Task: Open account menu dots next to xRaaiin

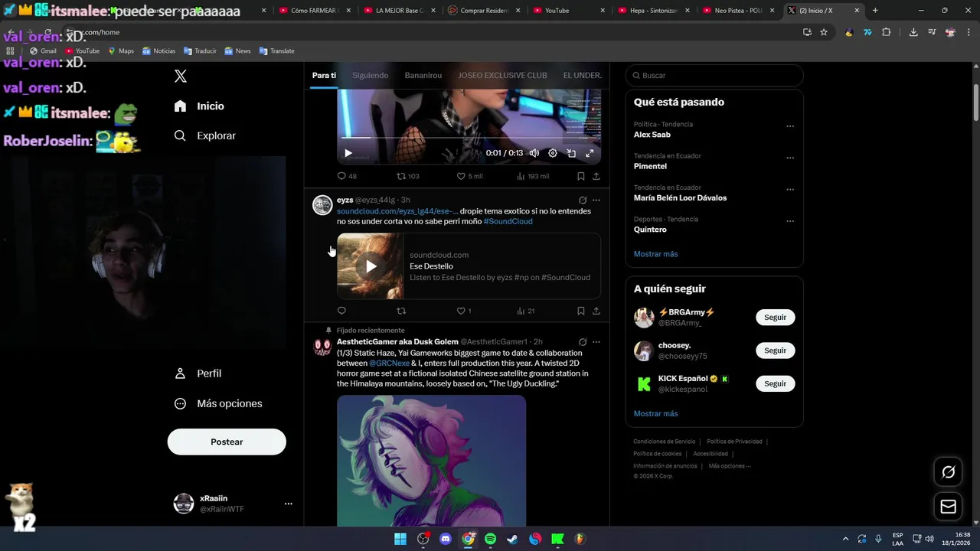Action: [x=289, y=504]
